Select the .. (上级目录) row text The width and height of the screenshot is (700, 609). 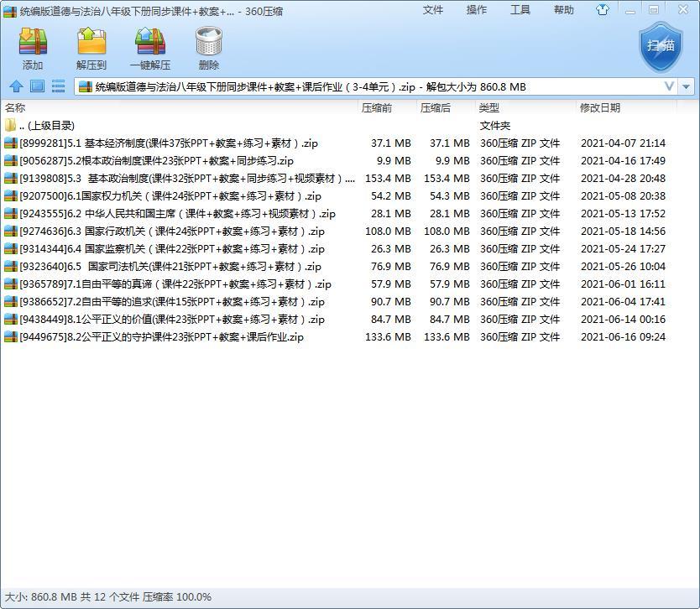click(47, 125)
